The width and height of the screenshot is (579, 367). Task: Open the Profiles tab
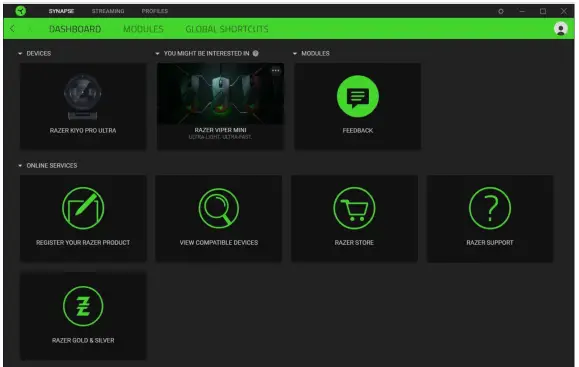pyautogui.click(x=155, y=11)
